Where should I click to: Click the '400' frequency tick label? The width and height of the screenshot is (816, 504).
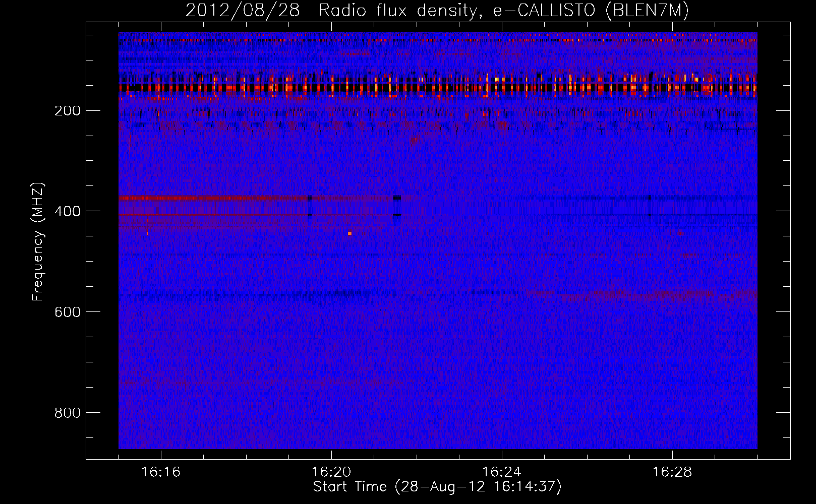pyautogui.click(x=68, y=211)
